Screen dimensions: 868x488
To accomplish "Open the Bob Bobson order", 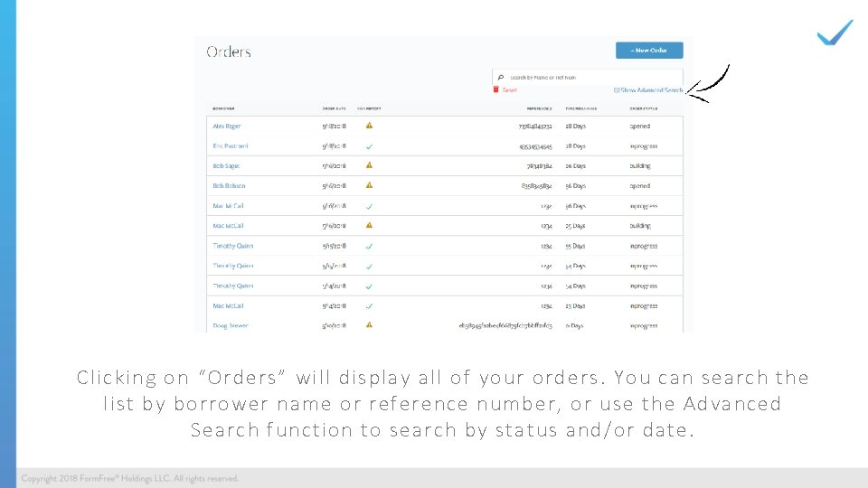I will [229, 186].
